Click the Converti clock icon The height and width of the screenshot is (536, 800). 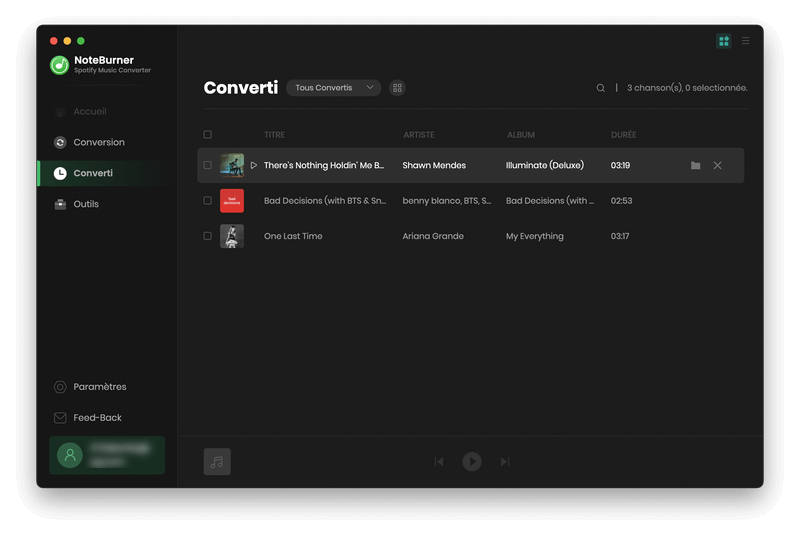point(60,173)
